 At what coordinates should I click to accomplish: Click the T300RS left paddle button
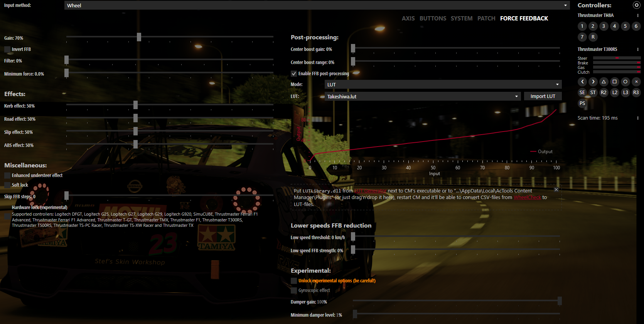point(582,82)
